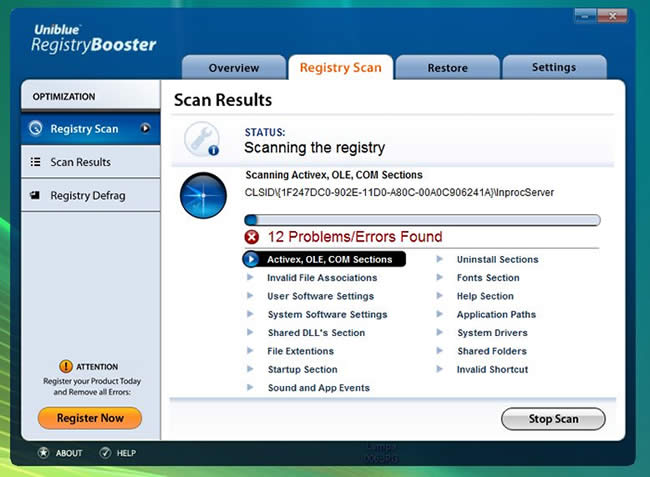Screen dimensions: 650x477
Task: Select Activex, OLE, COM Sections category
Action: [x=330, y=259]
